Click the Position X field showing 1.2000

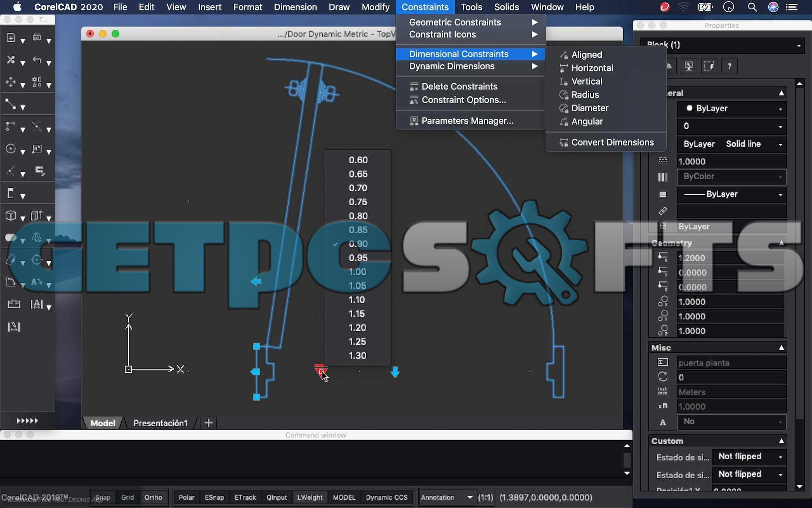[x=731, y=258]
